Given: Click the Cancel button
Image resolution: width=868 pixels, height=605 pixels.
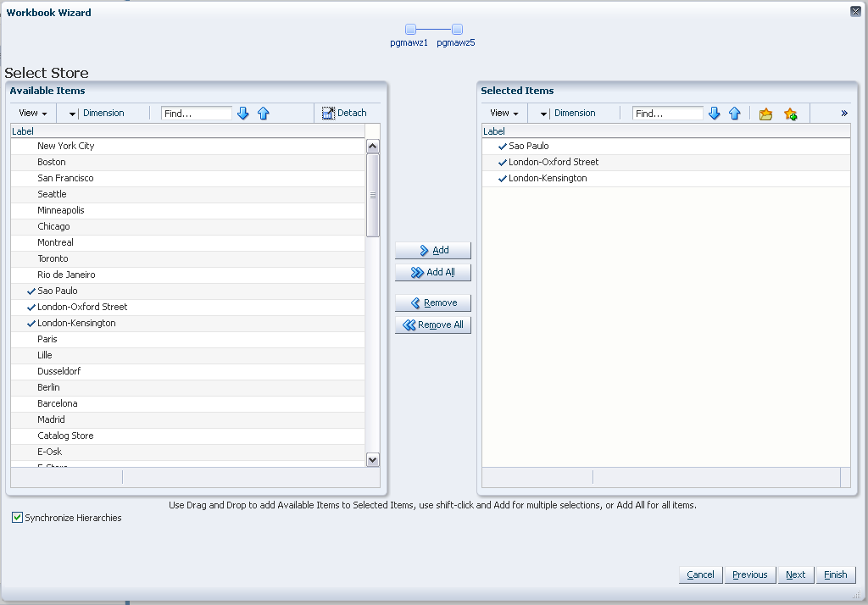Looking at the screenshot, I should coord(700,574).
